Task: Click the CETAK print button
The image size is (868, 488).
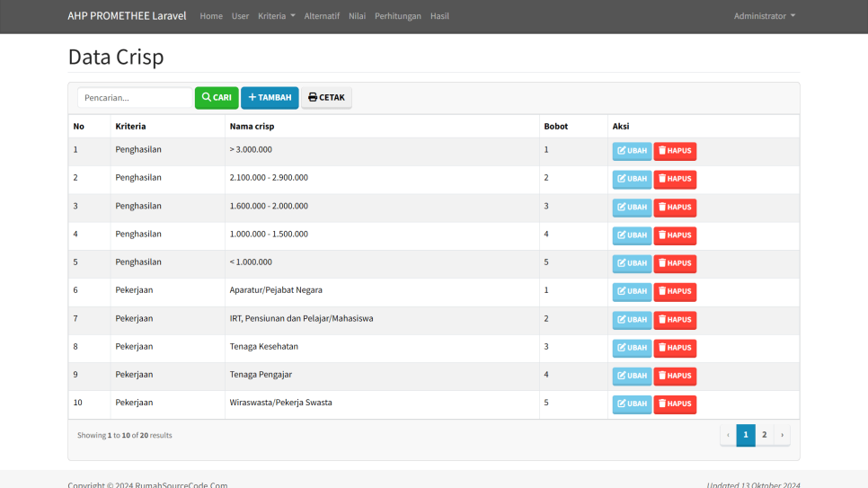Action: tap(326, 97)
